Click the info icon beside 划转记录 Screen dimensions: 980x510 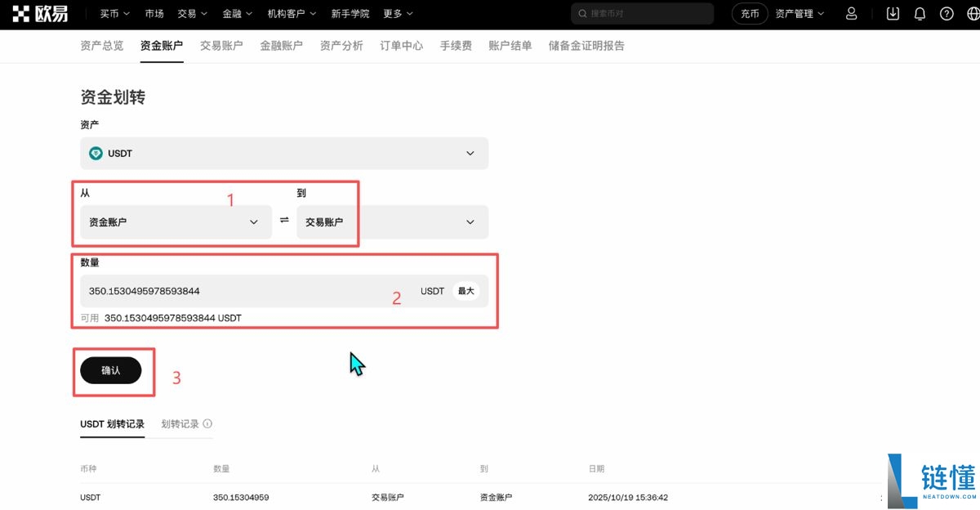tap(207, 423)
